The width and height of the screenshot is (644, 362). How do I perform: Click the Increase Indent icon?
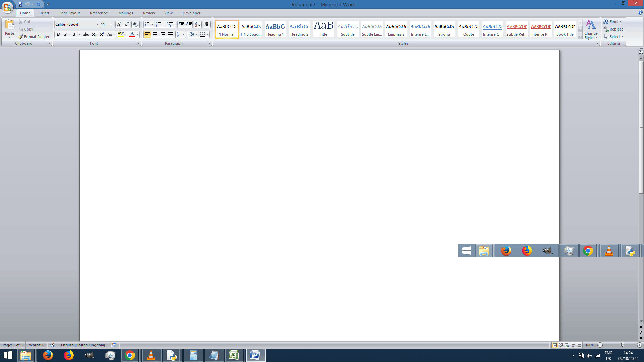pyautogui.click(x=189, y=24)
